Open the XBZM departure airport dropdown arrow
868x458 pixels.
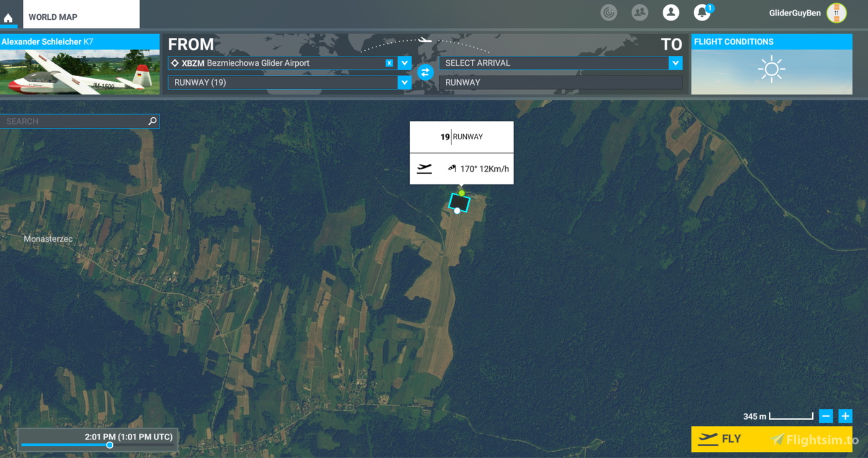point(404,63)
